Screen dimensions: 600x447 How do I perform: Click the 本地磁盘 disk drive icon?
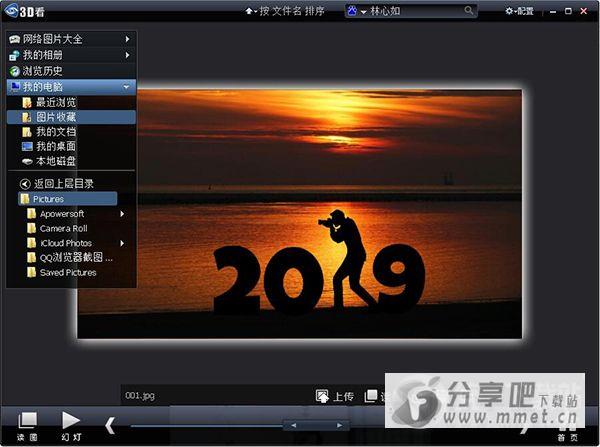click(x=27, y=162)
